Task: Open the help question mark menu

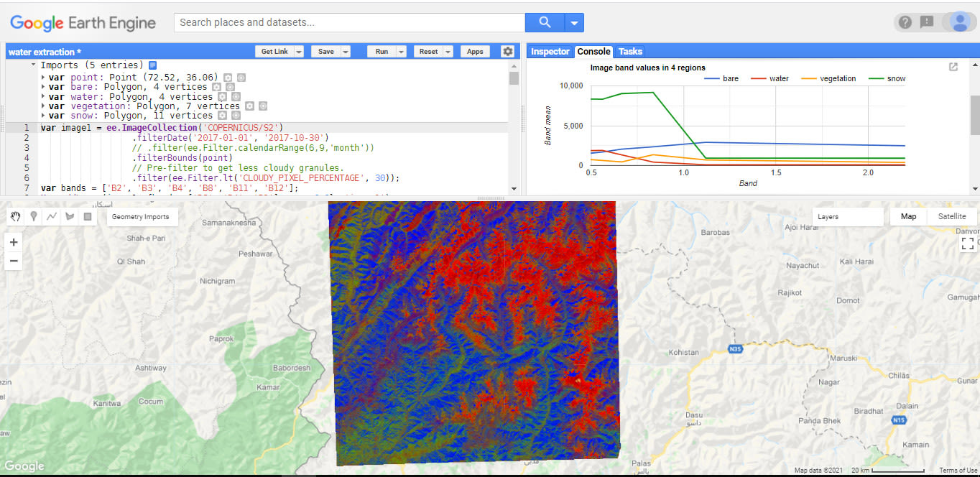Action: tap(905, 22)
